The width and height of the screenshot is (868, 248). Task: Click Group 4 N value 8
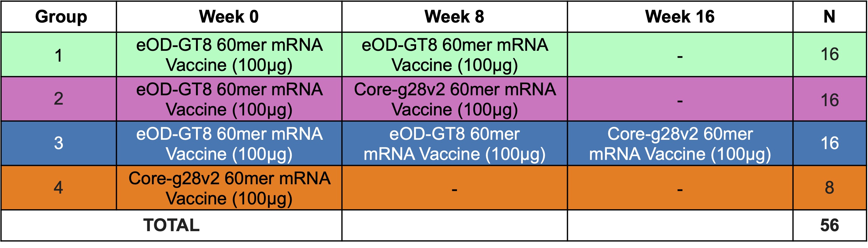click(x=830, y=188)
